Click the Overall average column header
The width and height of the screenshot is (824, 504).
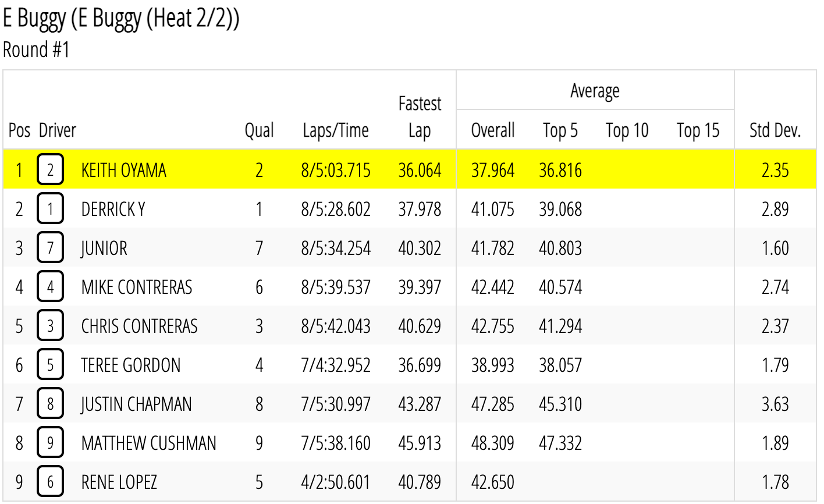point(493,130)
